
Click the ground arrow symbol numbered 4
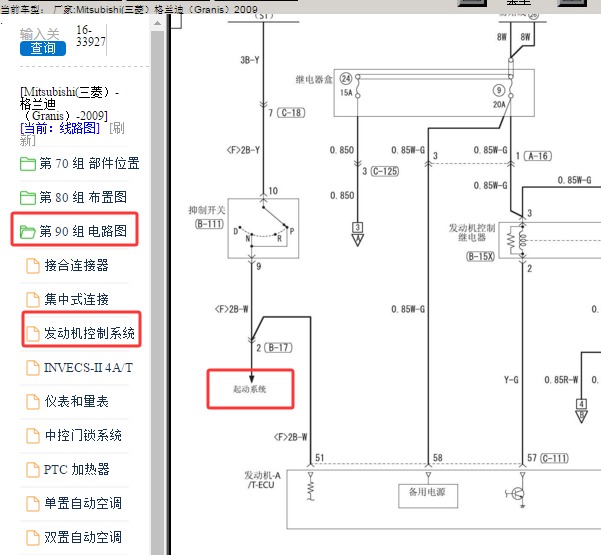(581, 411)
